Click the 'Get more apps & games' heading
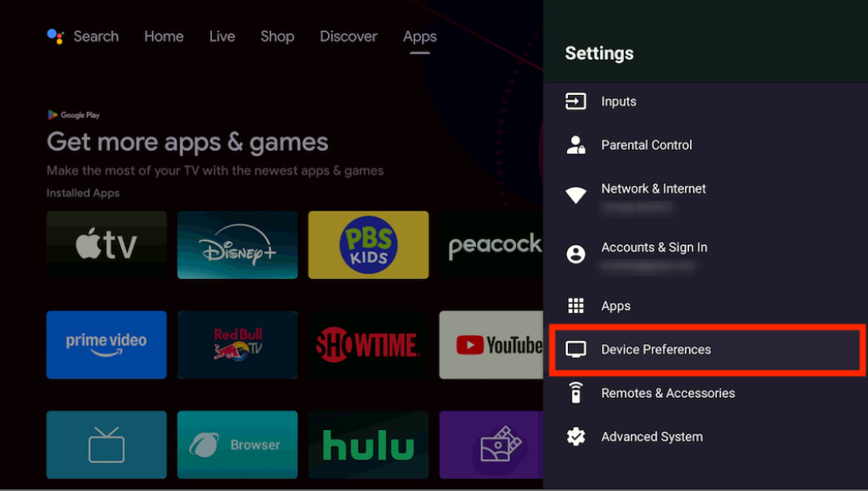This screenshot has width=868, height=491. coord(187,142)
